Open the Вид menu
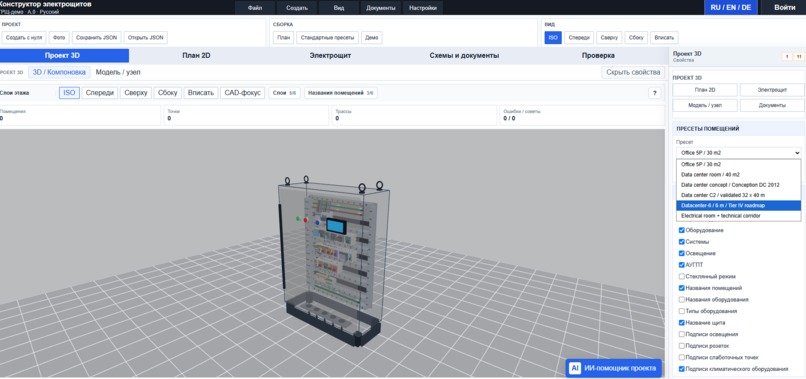Image resolution: width=806 pixels, height=379 pixels. click(339, 8)
